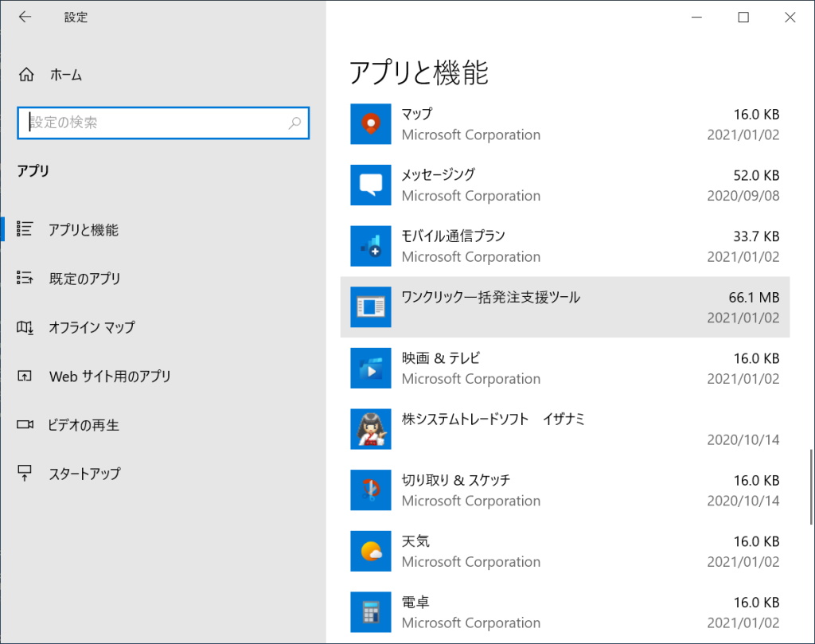Screen dimensions: 815x644
Task: Click the 天気 weather app icon
Action: click(x=371, y=551)
